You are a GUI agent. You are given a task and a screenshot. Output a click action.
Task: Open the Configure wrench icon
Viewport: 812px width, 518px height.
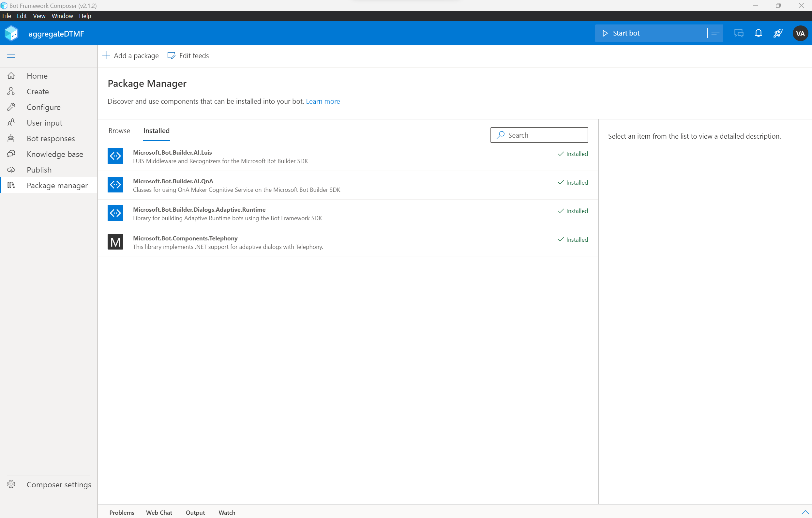[11, 107]
